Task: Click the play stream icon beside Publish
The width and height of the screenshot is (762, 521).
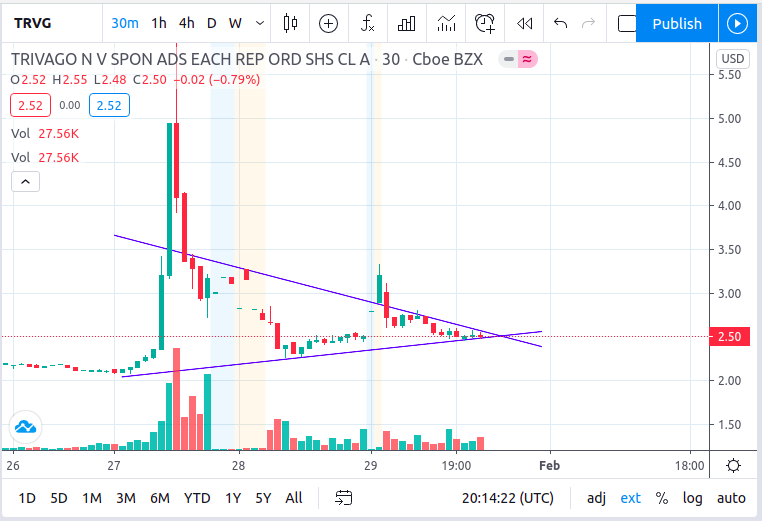Action: pyautogui.click(x=737, y=23)
